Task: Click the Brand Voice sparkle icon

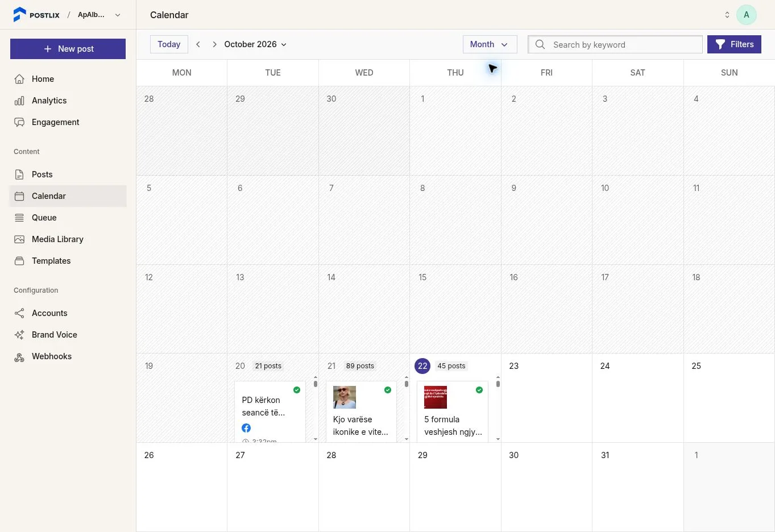Action: (19, 335)
